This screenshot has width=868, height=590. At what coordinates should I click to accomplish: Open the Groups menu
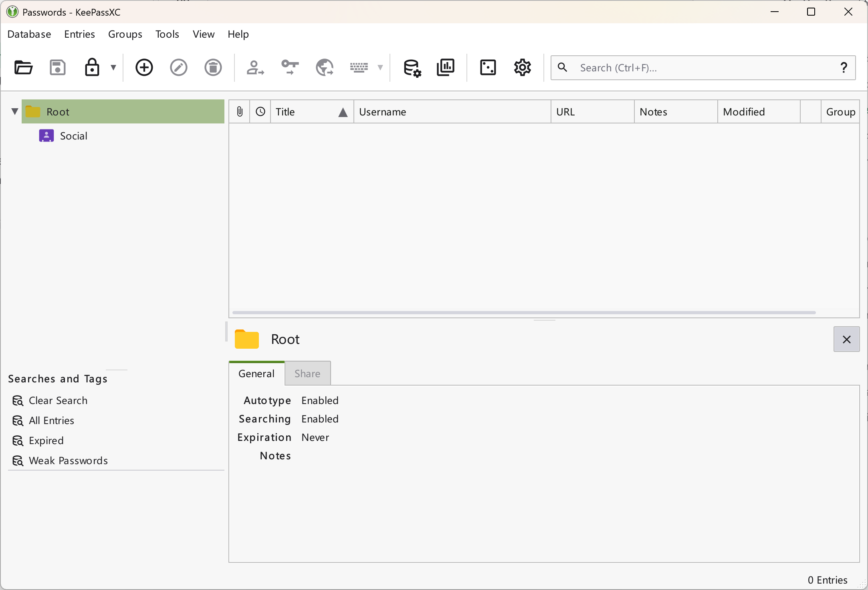coord(125,34)
